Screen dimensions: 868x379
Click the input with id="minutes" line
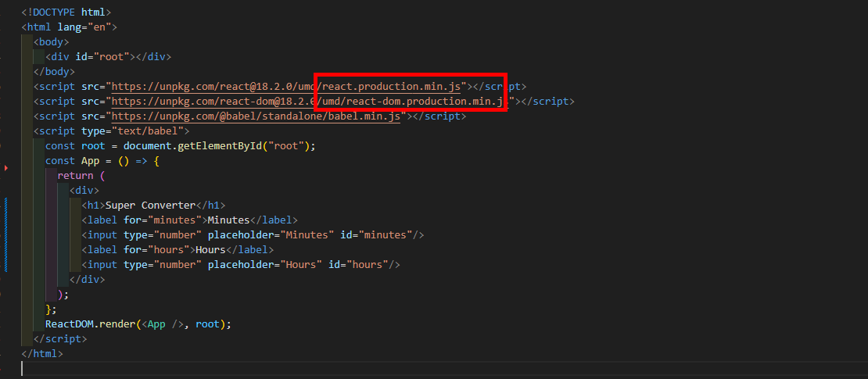point(253,235)
